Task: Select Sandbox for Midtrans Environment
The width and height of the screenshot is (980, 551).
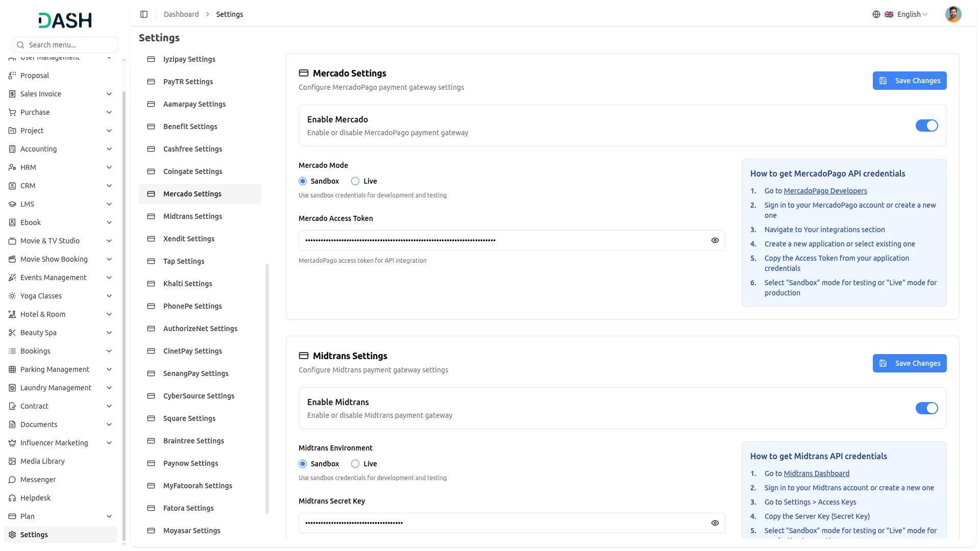Action: point(303,464)
